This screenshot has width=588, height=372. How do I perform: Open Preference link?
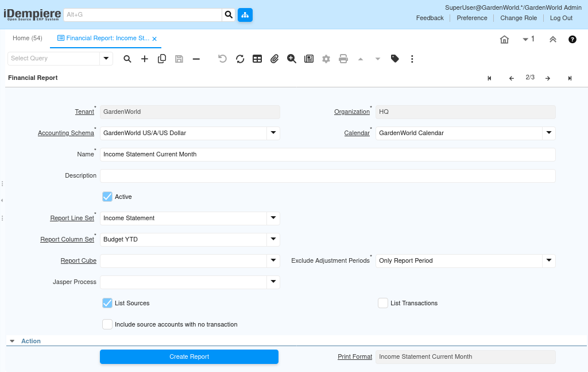[472, 18]
